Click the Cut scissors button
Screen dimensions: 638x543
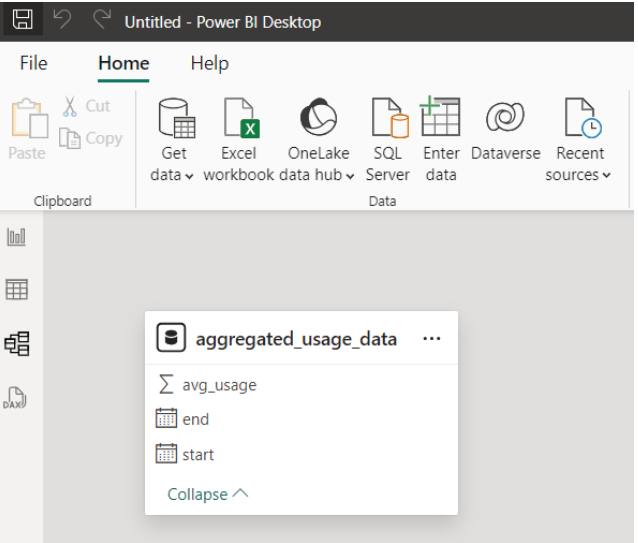[86, 106]
